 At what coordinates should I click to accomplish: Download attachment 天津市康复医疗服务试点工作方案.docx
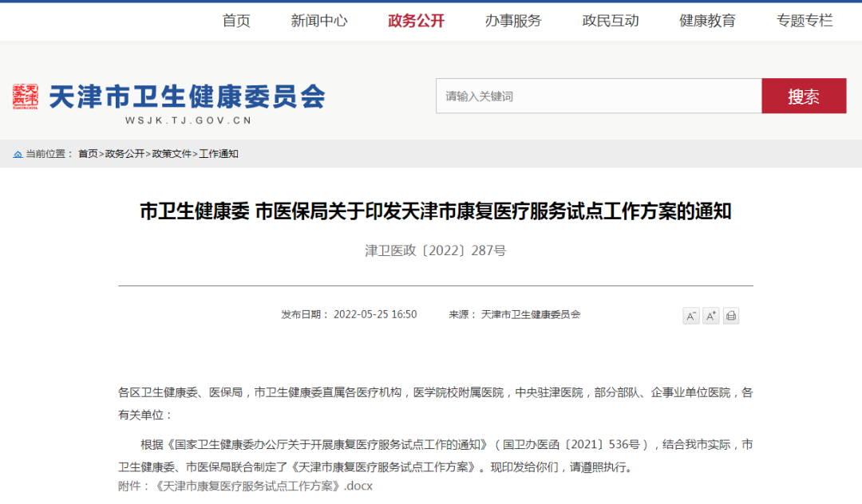click(264, 486)
